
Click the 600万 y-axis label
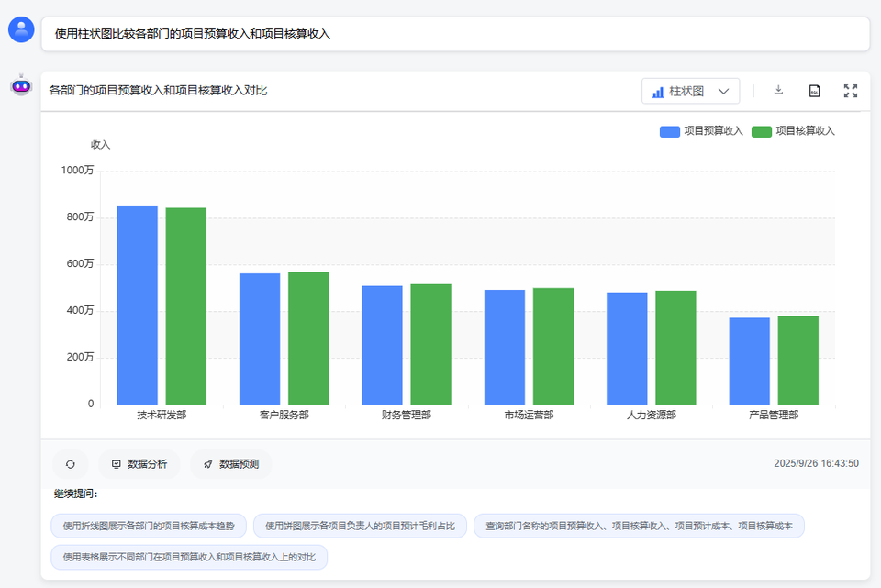click(81, 264)
